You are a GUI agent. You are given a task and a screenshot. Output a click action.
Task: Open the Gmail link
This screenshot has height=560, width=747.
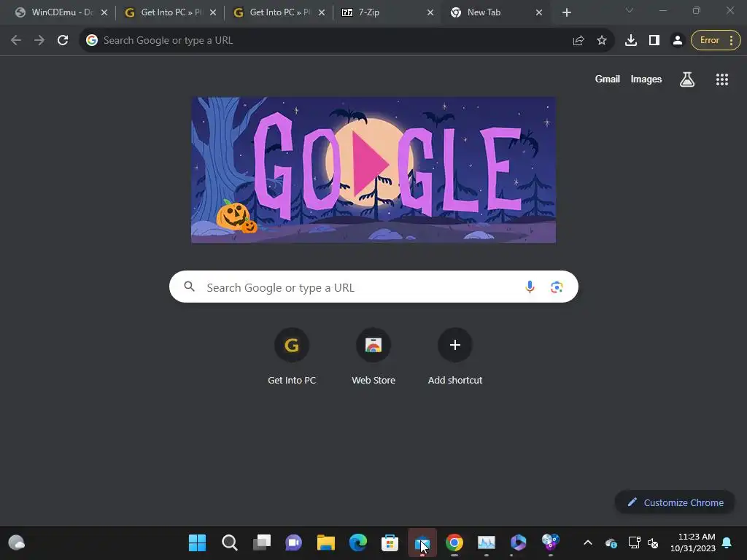(x=607, y=79)
